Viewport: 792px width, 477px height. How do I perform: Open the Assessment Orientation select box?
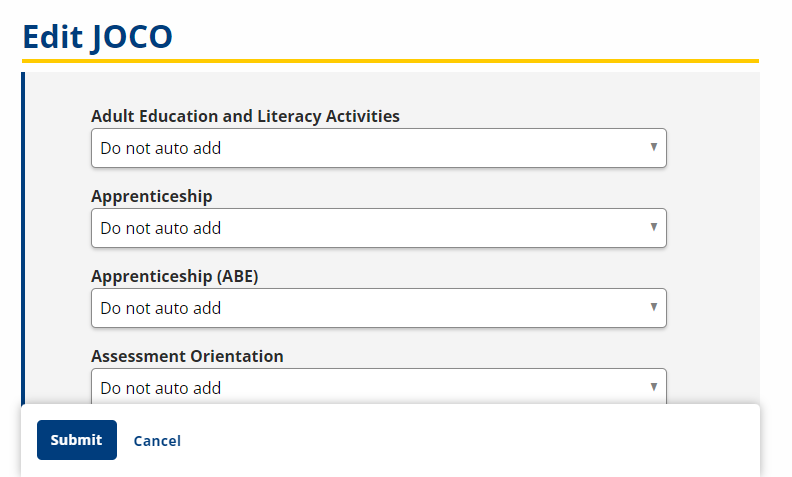(x=378, y=387)
